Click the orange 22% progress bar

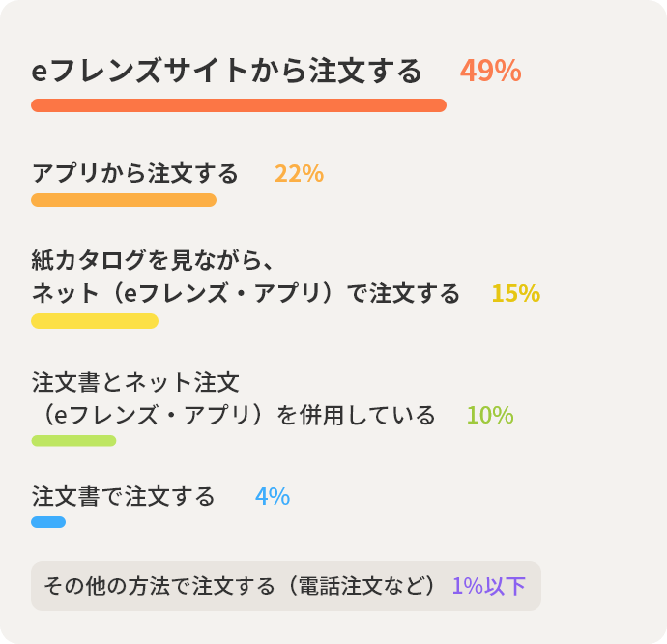tap(124, 200)
